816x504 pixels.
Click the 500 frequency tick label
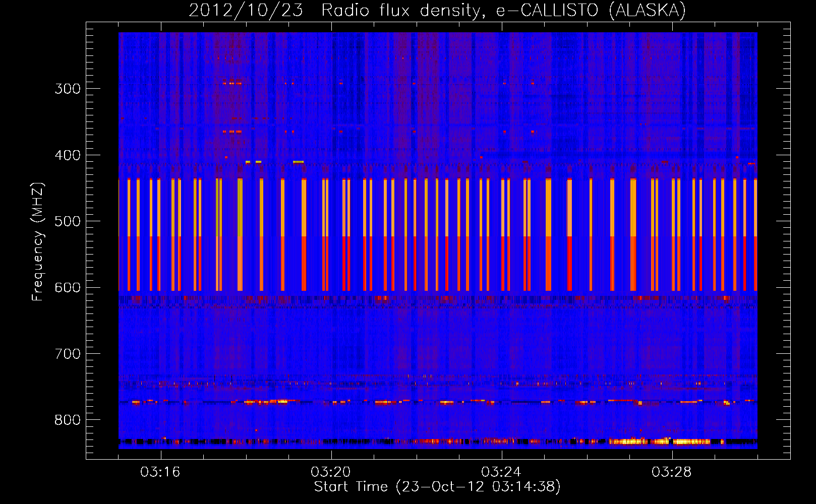pos(68,221)
